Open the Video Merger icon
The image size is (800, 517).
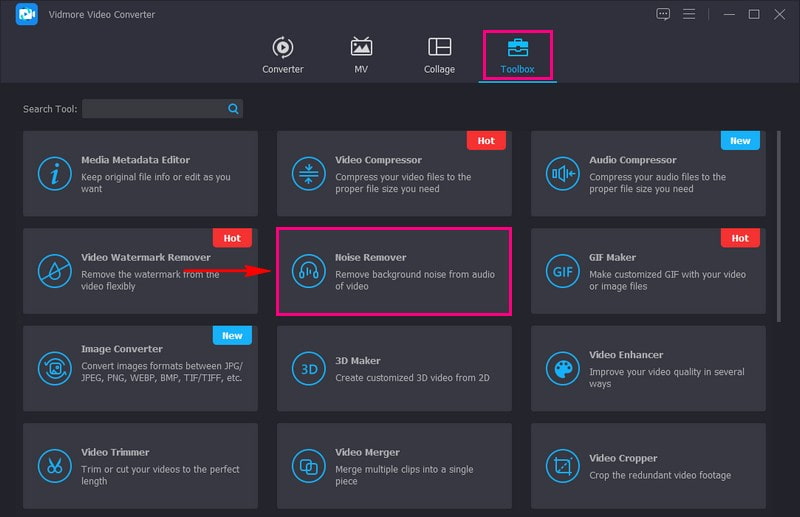(308, 465)
